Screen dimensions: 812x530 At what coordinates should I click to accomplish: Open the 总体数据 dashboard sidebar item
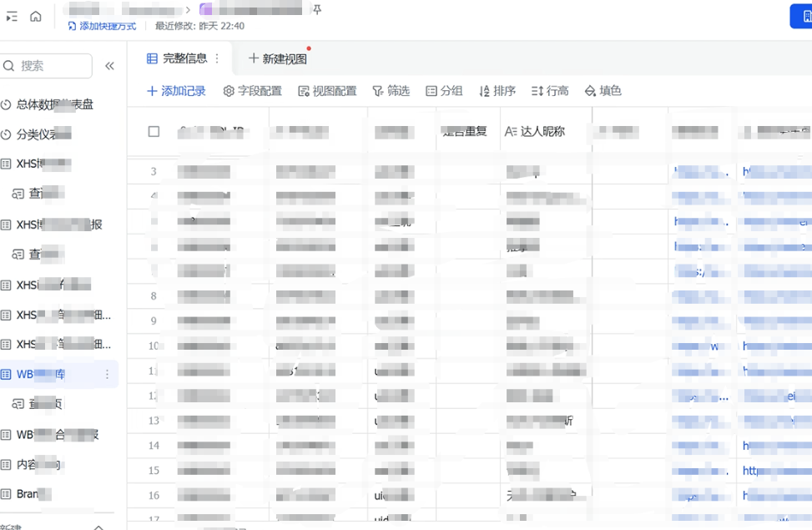pos(48,104)
